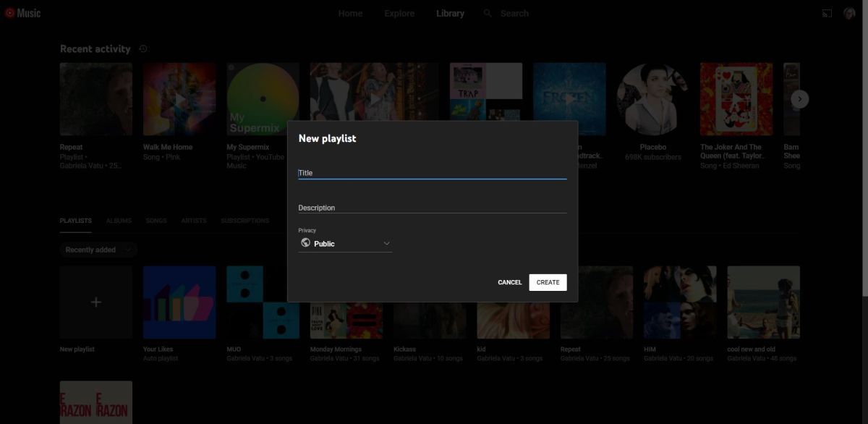This screenshot has height=424, width=868.
Task: Expand the Recently added sort dropdown
Action: point(98,250)
